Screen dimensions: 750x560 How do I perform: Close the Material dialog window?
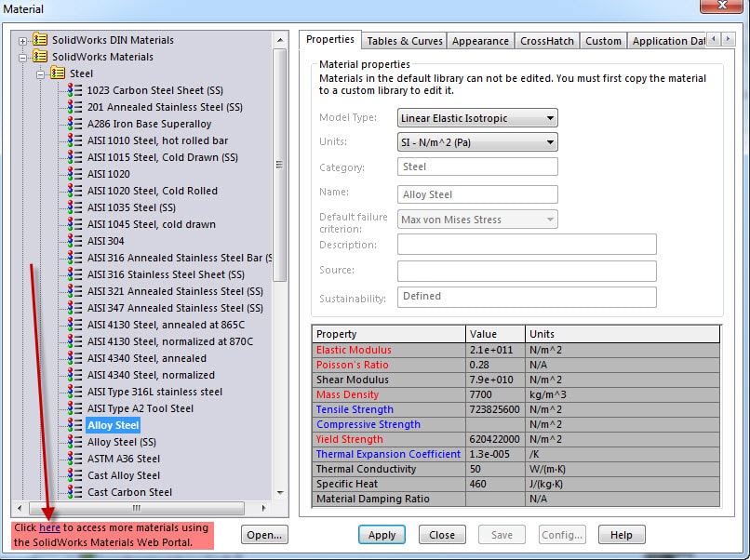click(722, 6)
